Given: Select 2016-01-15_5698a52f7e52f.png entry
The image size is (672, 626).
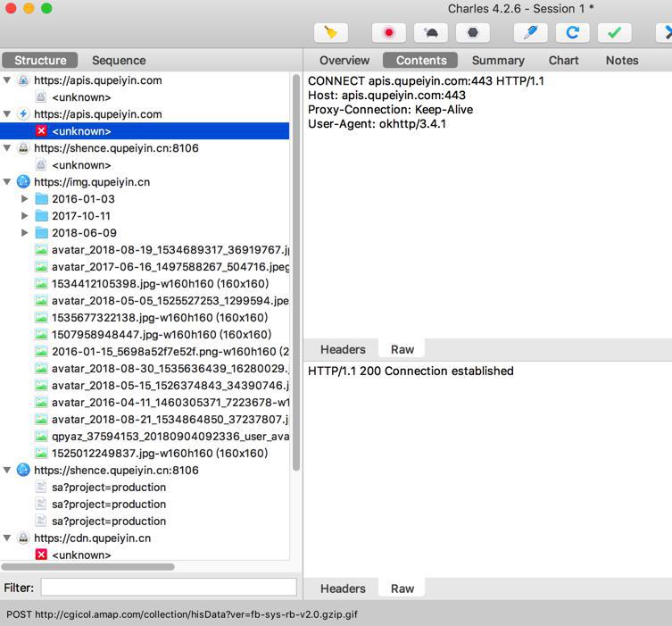Looking at the screenshot, I should point(170,352).
